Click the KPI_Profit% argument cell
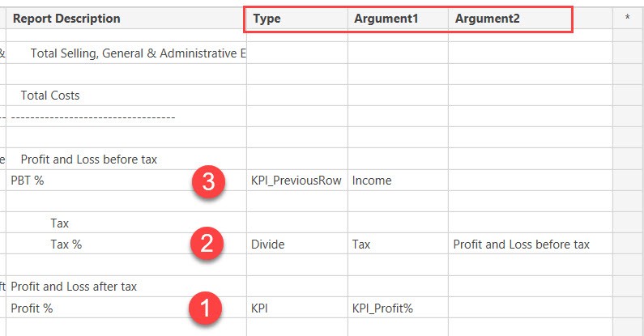 tap(398, 308)
